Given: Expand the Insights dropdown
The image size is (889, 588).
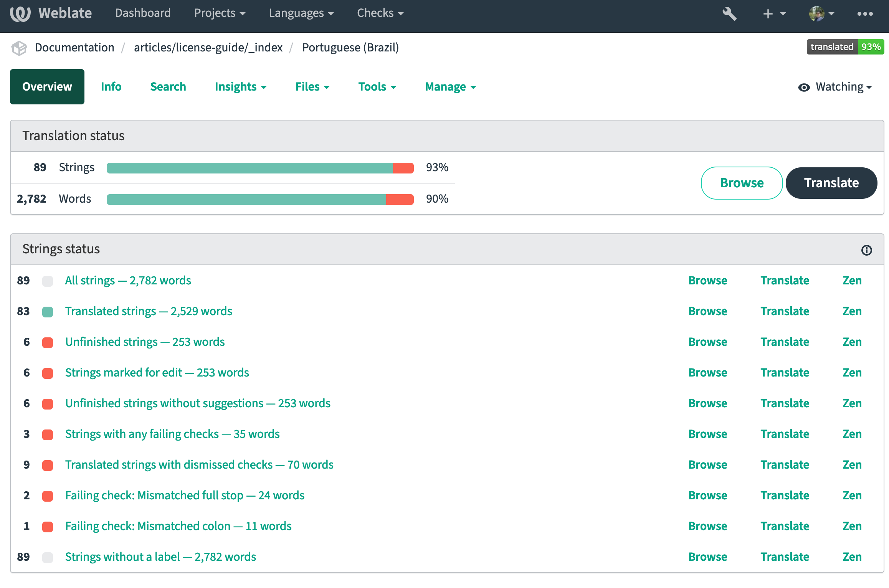Looking at the screenshot, I should (240, 87).
